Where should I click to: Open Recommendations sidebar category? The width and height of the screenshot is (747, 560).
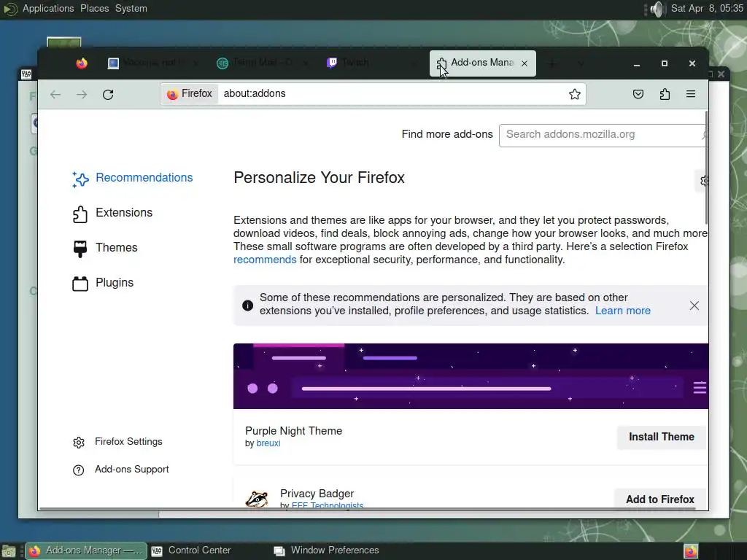tap(133, 178)
